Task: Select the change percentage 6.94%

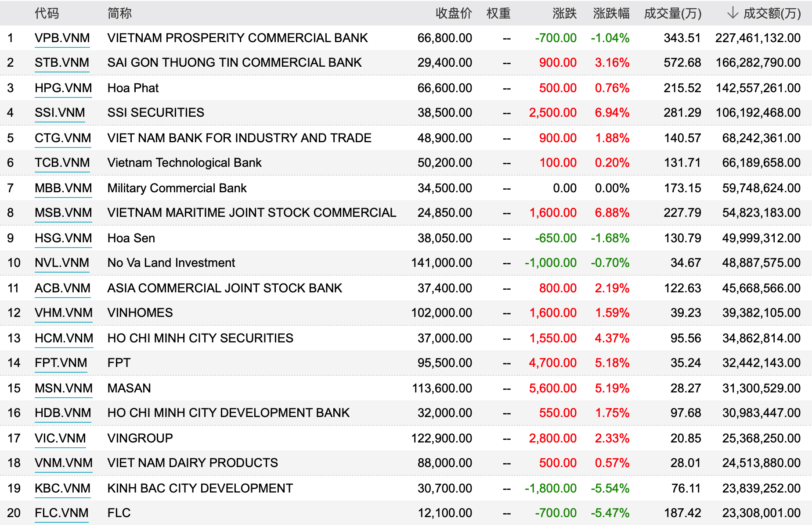Action: [612, 113]
